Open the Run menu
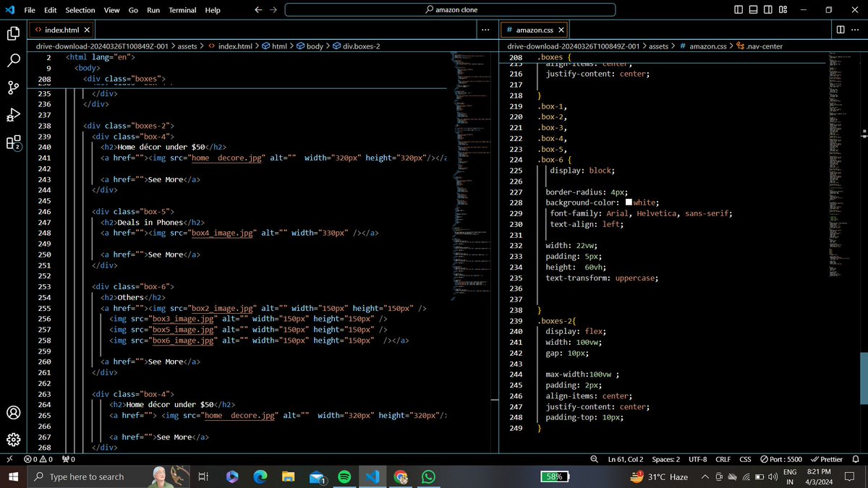Image resolution: width=868 pixels, height=488 pixels. tap(153, 10)
